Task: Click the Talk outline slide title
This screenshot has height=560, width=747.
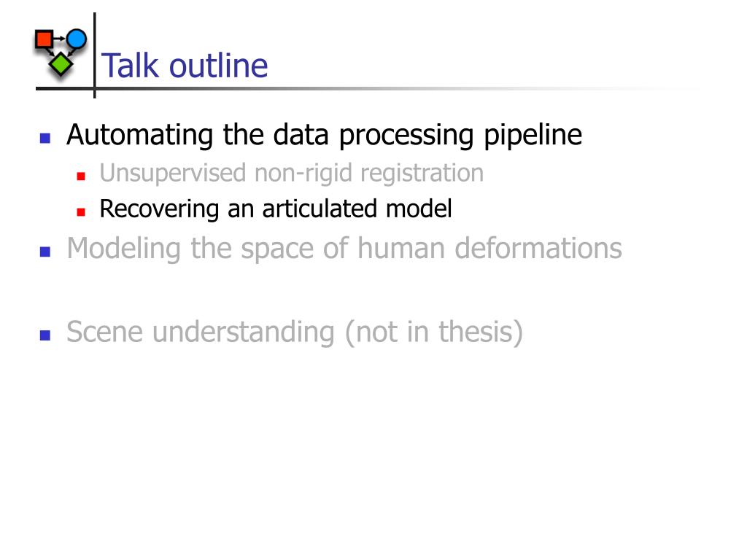Action: 185,66
